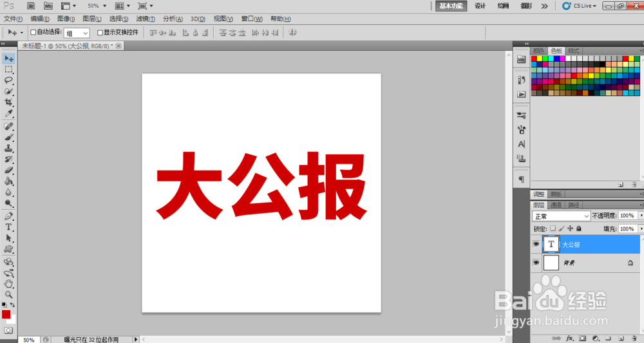Select the Pen tool
This screenshot has height=343, width=644.
click(8, 216)
